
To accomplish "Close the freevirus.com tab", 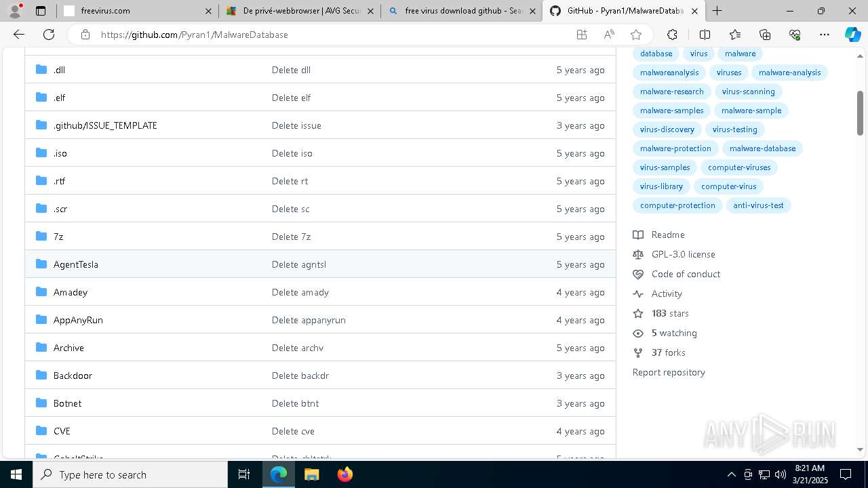I will pyautogui.click(x=208, y=11).
